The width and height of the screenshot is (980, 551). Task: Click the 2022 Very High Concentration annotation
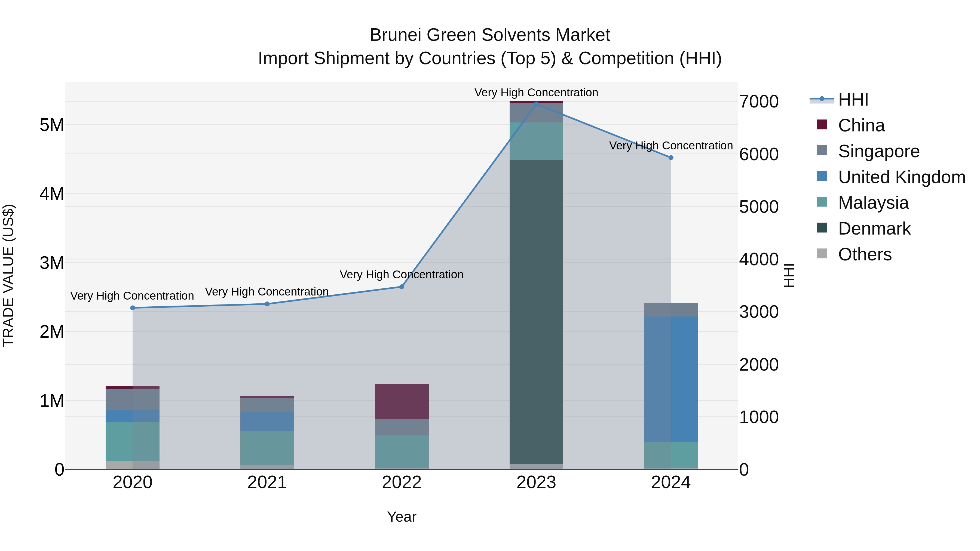402,275
